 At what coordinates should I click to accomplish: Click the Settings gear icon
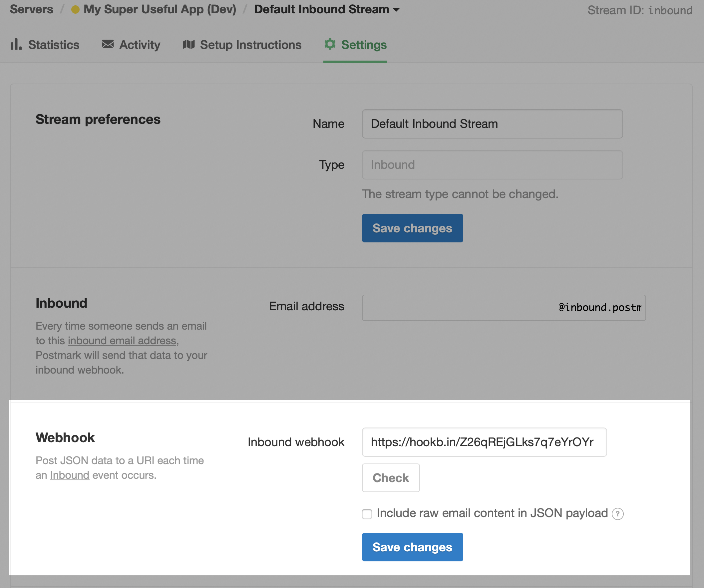point(330,45)
